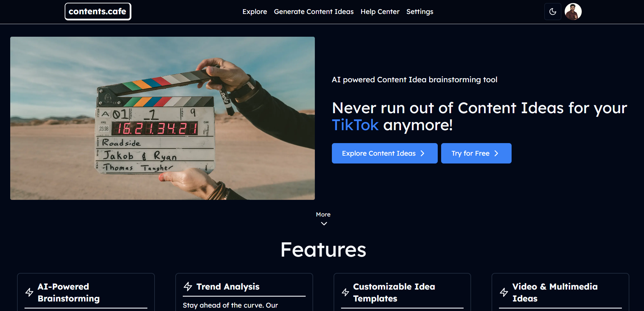Go to Generate Content Ideas
Image resolution: width=644 pixels, height=311 pixels.
(x=313, y=12)
